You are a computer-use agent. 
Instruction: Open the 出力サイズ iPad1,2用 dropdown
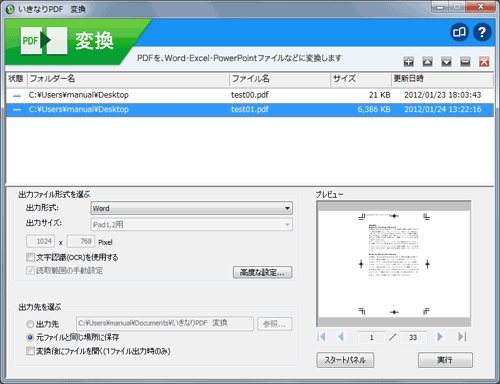pyautogui.click(x=192, y=225)
